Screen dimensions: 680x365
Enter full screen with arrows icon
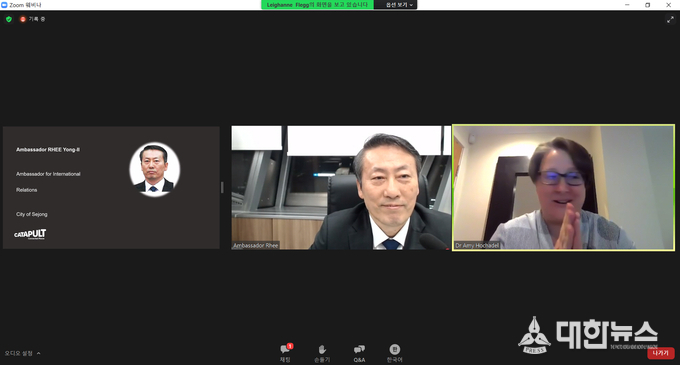670,20
